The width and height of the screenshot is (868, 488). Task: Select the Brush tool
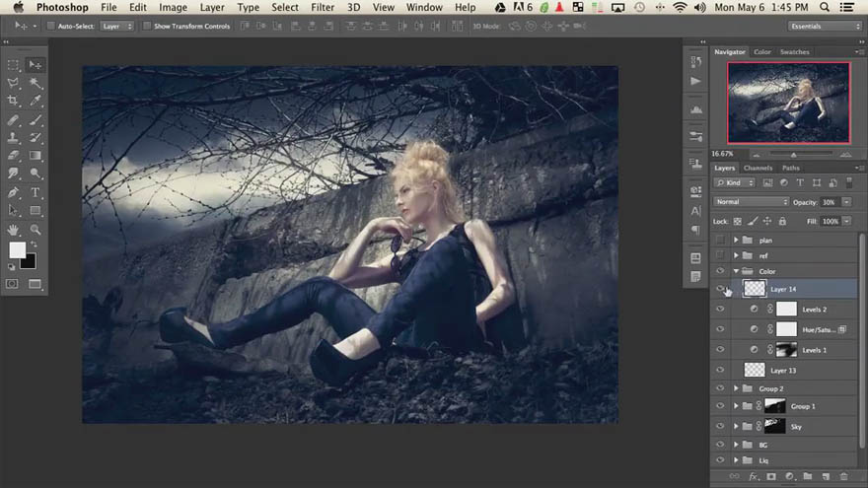pyautogui.click(x=35, y=119)
